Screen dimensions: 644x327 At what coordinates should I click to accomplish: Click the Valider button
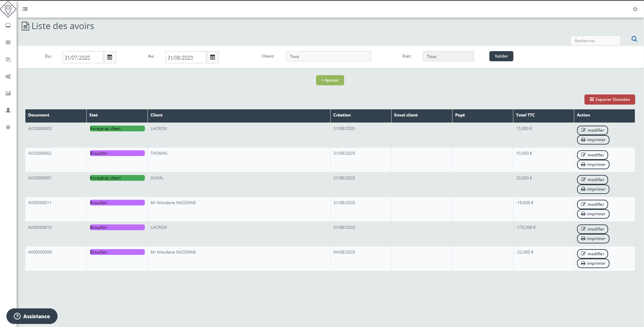click(x=501, y=56)
